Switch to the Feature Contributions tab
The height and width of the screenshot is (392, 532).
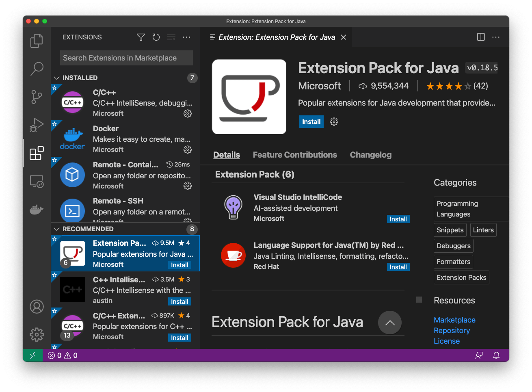click(295, 155)
